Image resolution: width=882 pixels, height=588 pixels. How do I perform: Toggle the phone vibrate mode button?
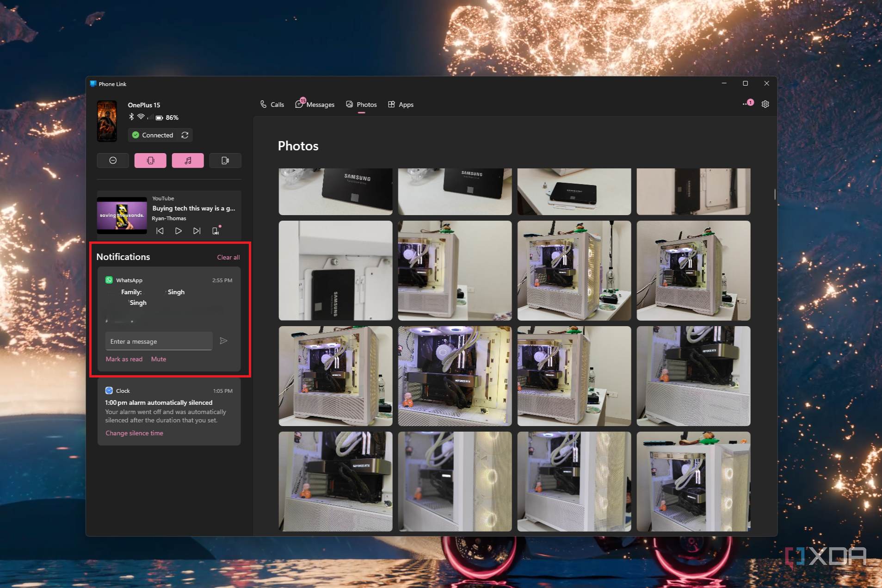(x=150, y=161)
